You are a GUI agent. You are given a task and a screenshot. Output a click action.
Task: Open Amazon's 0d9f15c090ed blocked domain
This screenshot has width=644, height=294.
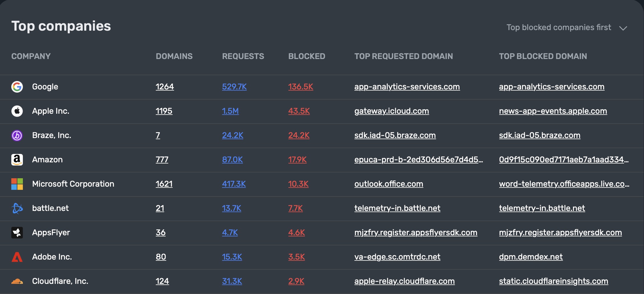click(564, 160)
